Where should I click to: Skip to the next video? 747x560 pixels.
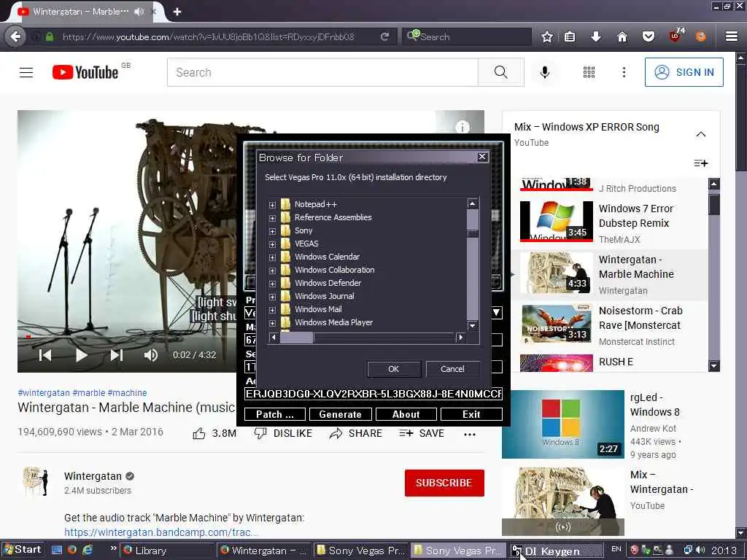[117, 355]
